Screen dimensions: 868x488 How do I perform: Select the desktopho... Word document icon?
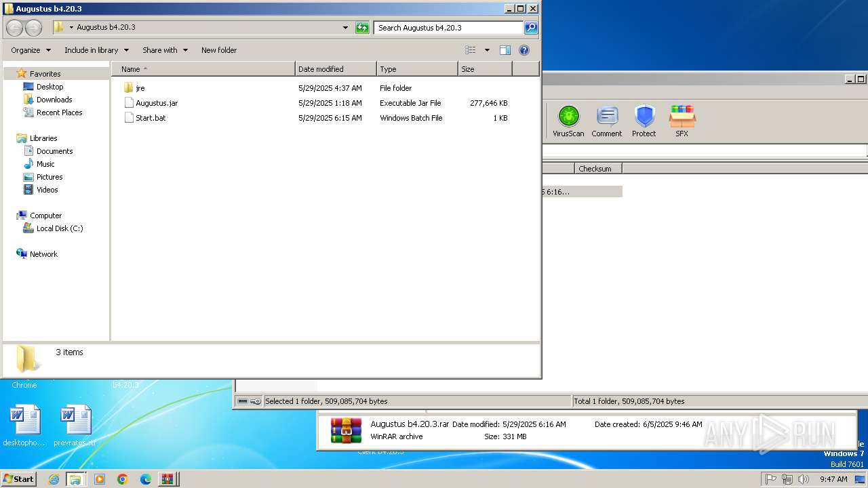tap(24, 425)
